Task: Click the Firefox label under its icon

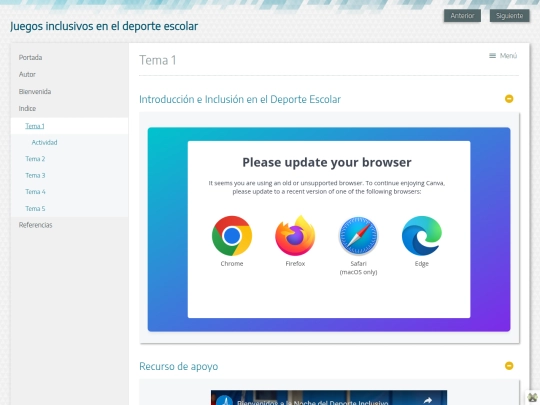Action: click(x=295, y=264)
